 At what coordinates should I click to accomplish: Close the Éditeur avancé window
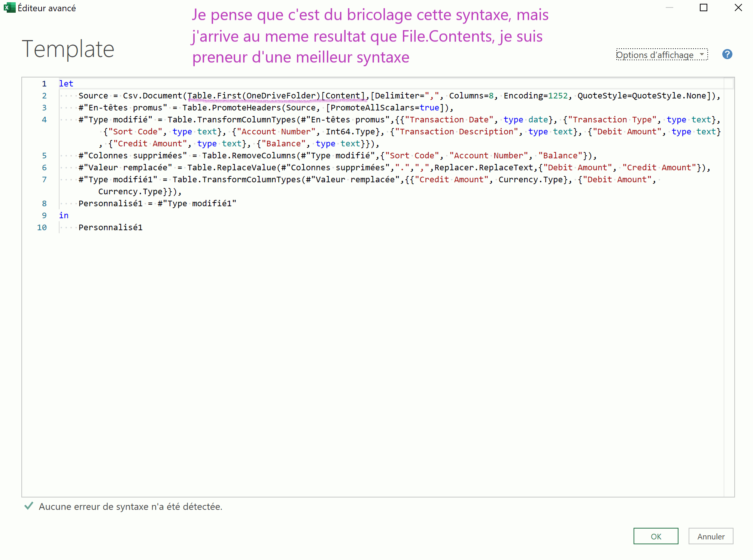pyautogui.click(x=738, y=7)
